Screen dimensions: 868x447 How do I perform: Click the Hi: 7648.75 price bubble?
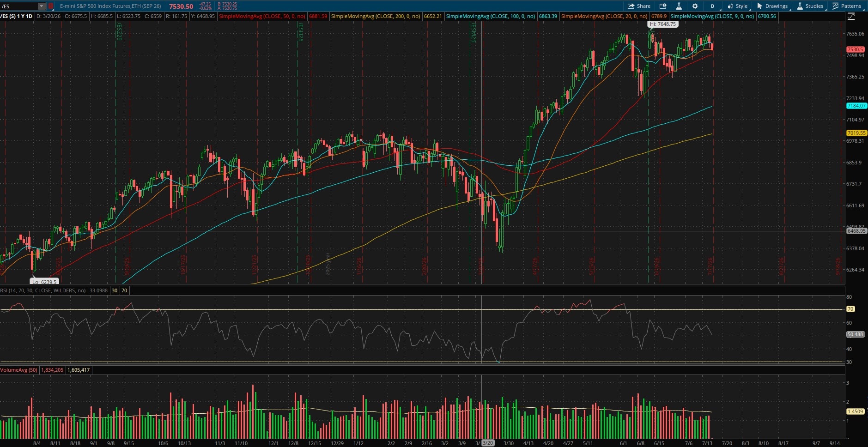point(663,24)
